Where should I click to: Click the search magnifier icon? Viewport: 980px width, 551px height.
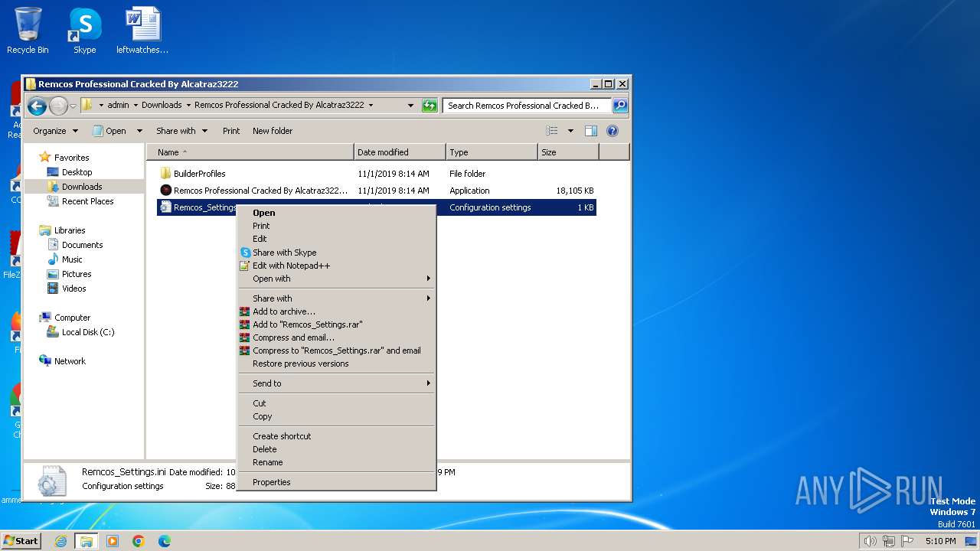pos(620,106)
